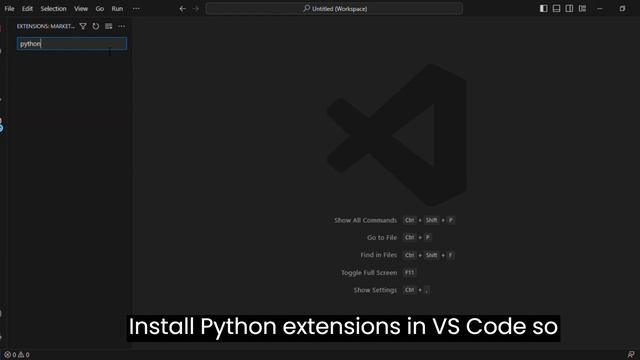Toggle the secondary side bar layout icon

569,9
